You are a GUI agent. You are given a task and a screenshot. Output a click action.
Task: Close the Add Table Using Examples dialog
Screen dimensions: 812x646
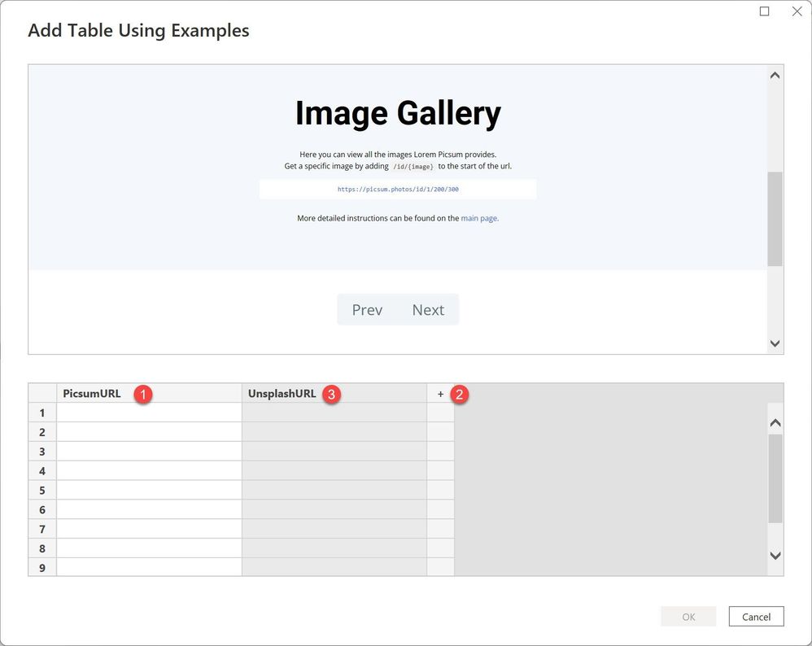point(797,11)
